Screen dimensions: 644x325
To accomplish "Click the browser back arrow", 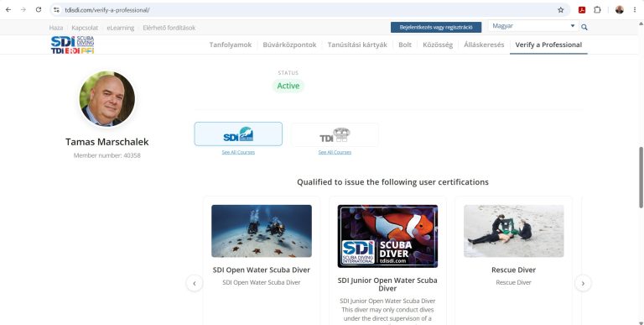I will (x=8, y=10).
